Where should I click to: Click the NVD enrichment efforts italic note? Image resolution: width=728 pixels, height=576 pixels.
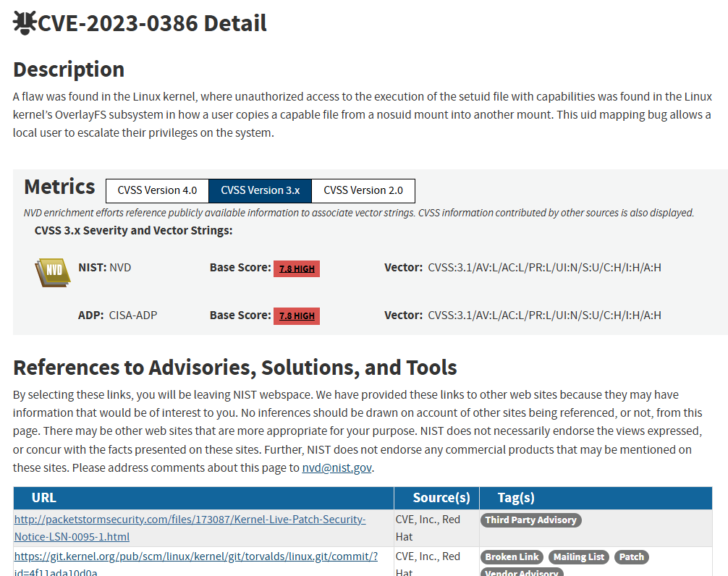tap(359, 213)
